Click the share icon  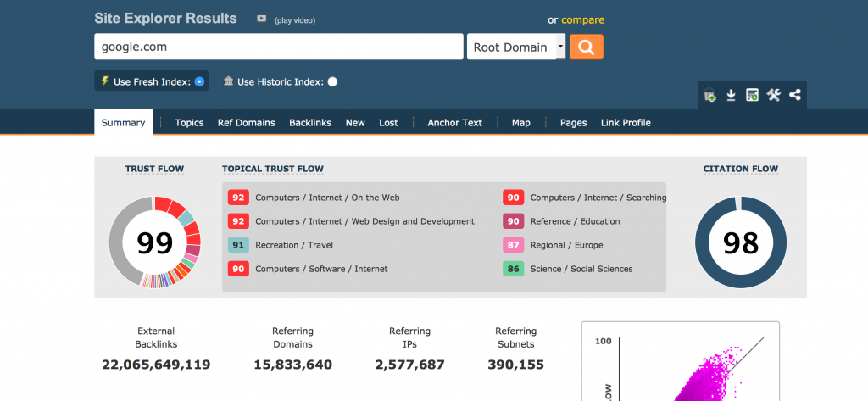[x=795, y=95]
